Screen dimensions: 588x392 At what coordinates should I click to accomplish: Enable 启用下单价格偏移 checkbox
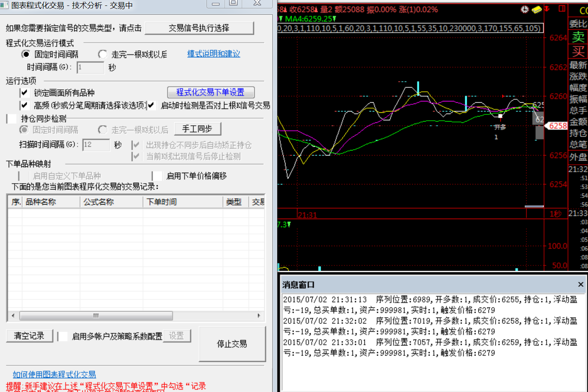(157, 176)
